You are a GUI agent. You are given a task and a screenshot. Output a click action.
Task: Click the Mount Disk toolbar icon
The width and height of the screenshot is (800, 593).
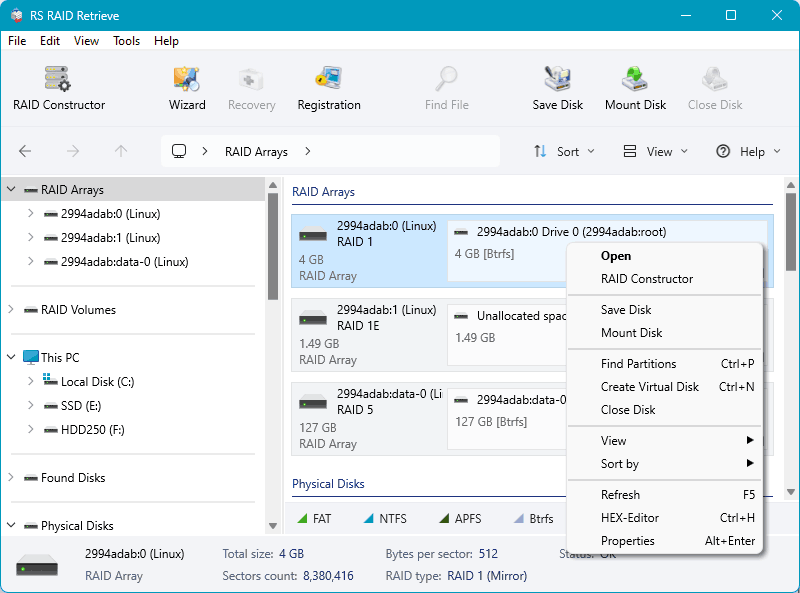tap(636, 85)
